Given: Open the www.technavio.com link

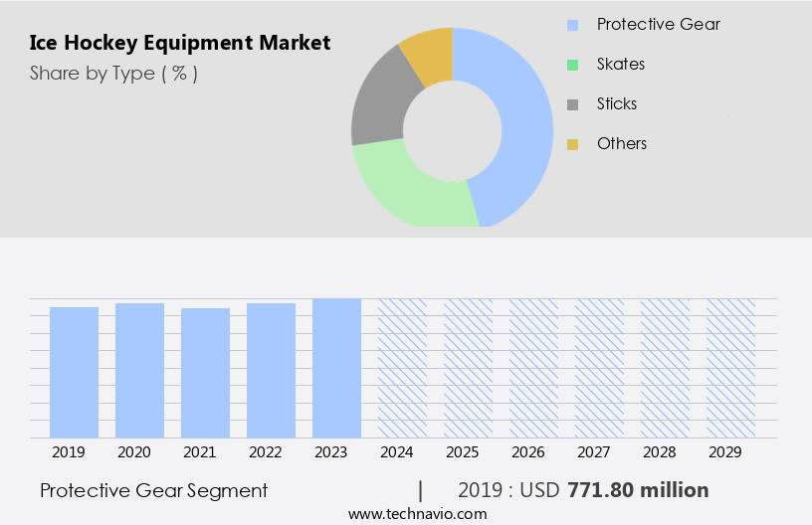Looking at the screenshot, I should 417,513.
